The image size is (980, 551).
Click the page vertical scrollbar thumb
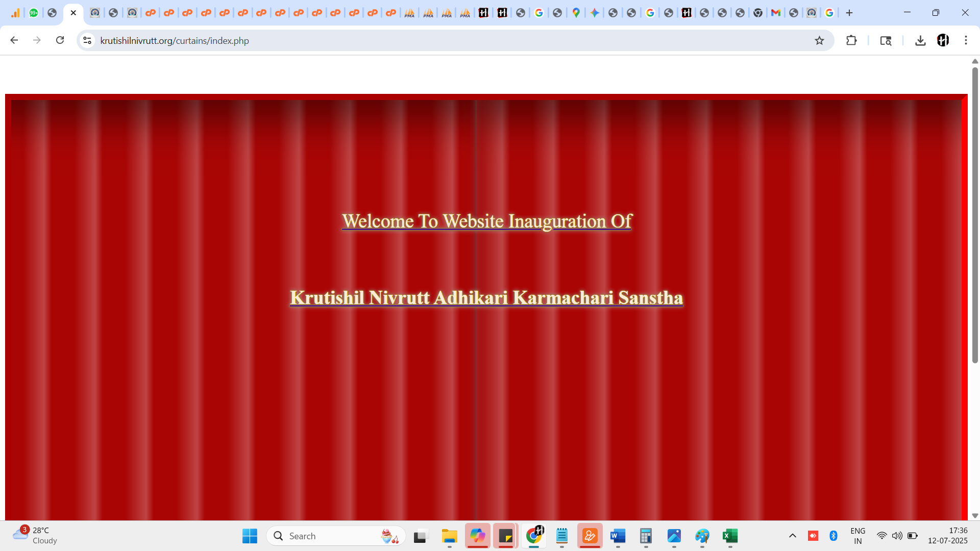pyautogui.click(x=975, y=214)
